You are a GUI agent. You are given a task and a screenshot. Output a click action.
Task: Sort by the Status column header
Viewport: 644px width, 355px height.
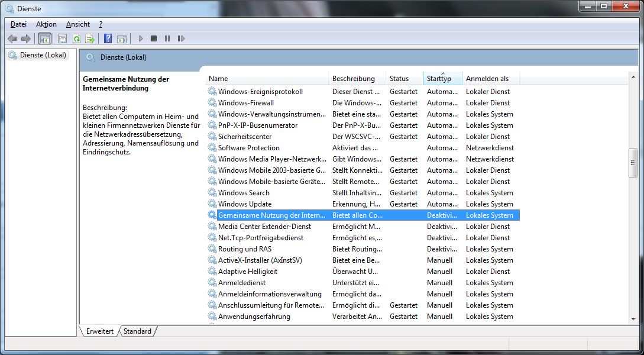[x=404, y=79]
